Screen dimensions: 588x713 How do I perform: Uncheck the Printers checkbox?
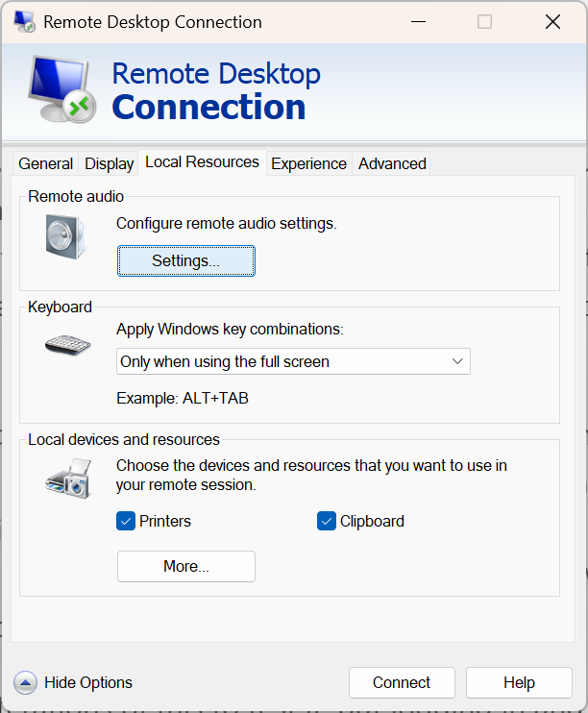pos(126,521)
